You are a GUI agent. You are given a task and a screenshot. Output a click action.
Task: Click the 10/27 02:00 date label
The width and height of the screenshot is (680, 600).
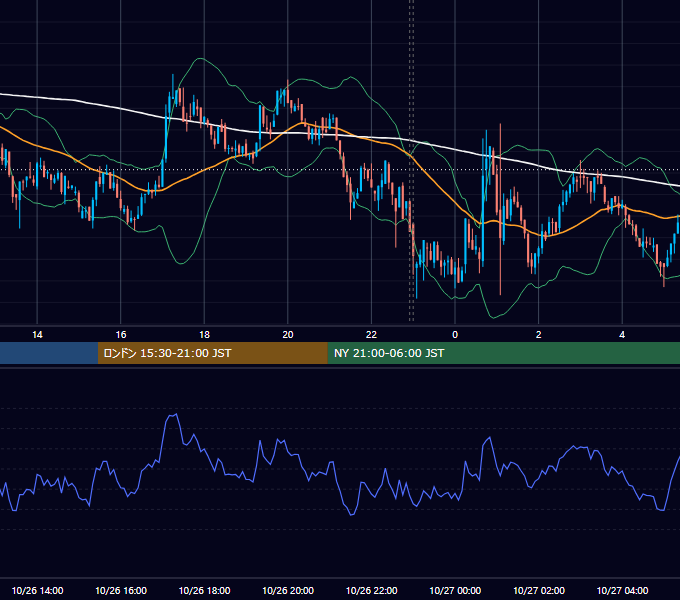(539, 590)
